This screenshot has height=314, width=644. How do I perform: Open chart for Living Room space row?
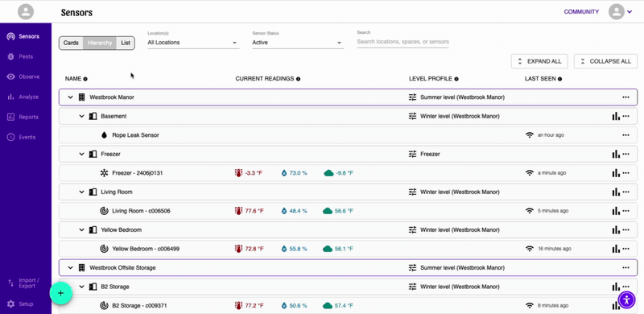pos(616,192)
